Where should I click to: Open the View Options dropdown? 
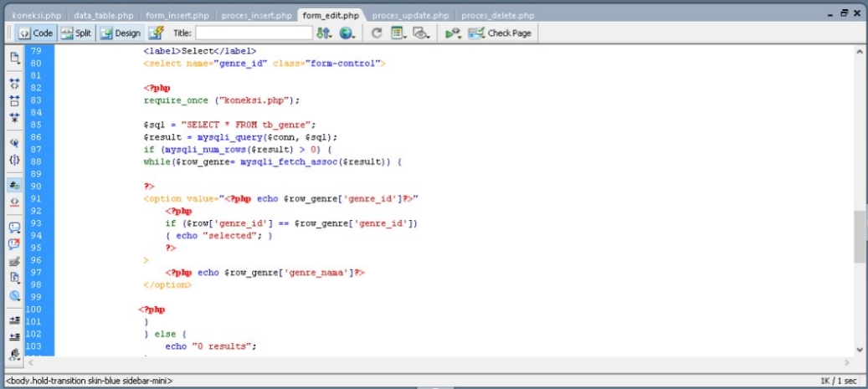point(398,33)
